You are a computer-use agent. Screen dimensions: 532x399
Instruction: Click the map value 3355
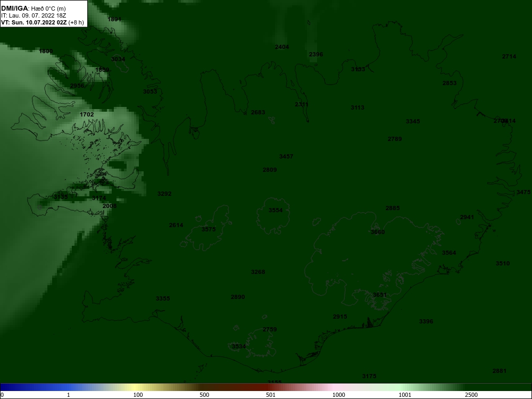pyautogui.click(x=163, y=298)
